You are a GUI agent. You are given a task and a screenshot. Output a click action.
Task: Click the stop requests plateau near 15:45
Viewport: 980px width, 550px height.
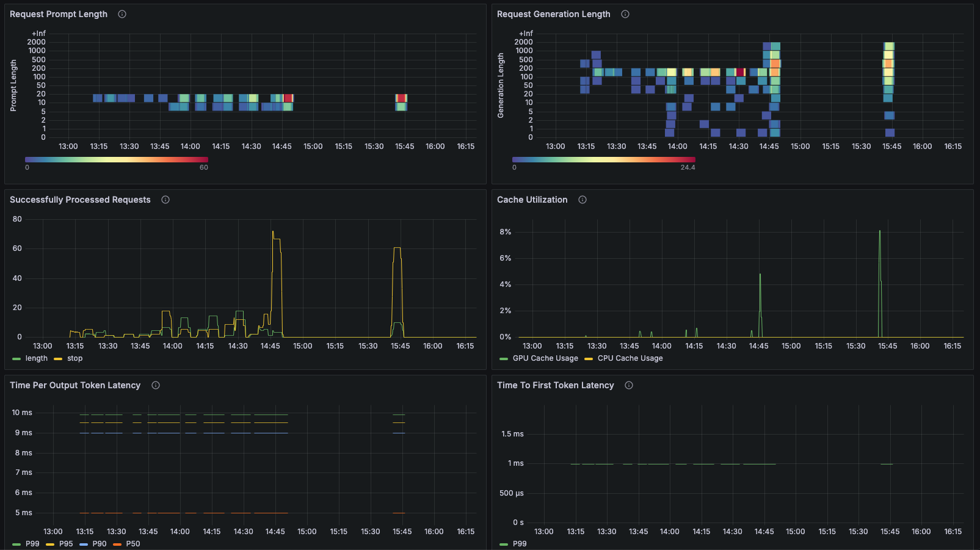point(397,248)
